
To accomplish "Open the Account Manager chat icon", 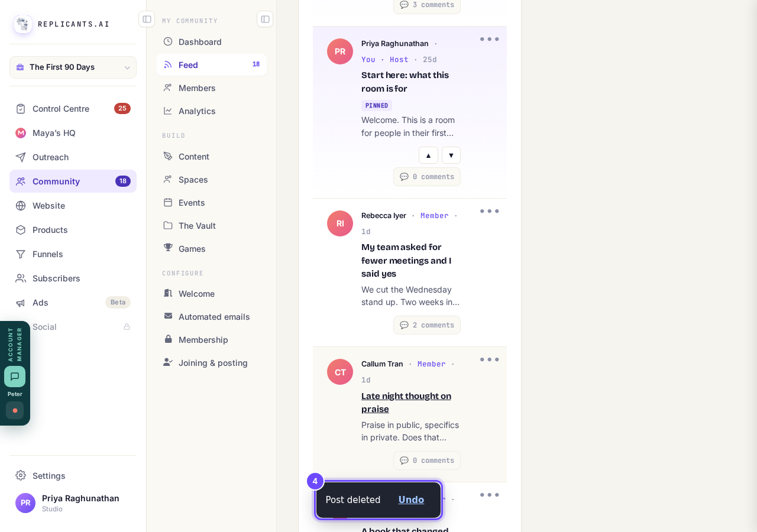I will pyautogui.click(x=15, y=377).
